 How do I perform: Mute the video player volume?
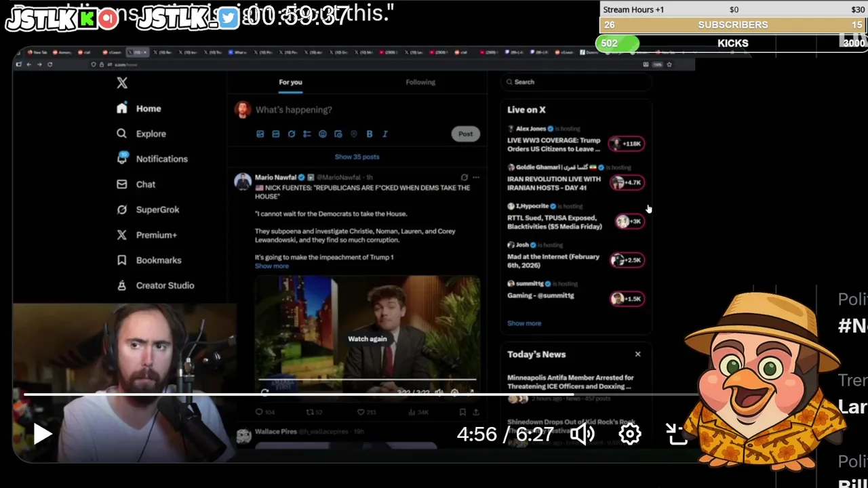[583, 434]
